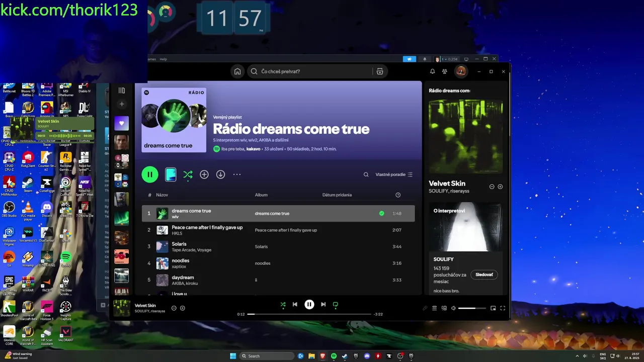
Task: Skip to next track
Action: (x=323, y=304)
